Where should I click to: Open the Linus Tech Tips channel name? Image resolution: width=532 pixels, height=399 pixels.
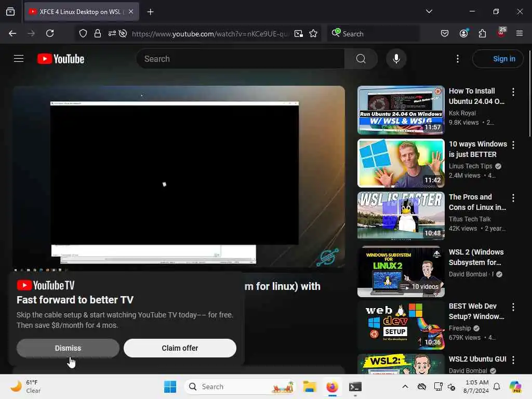pos(470,166)
